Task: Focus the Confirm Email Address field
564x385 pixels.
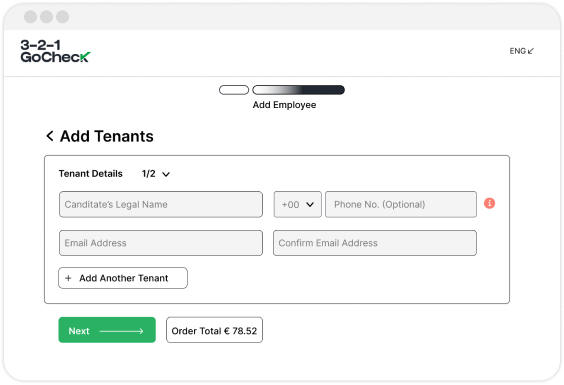Action: point(375,243)
